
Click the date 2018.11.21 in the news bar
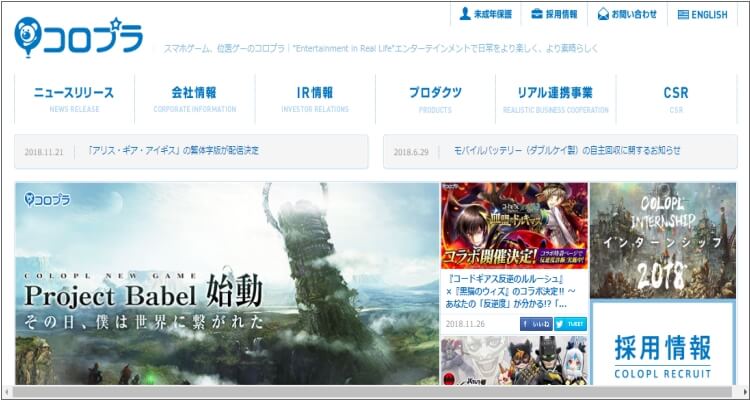tap(44, 153)
